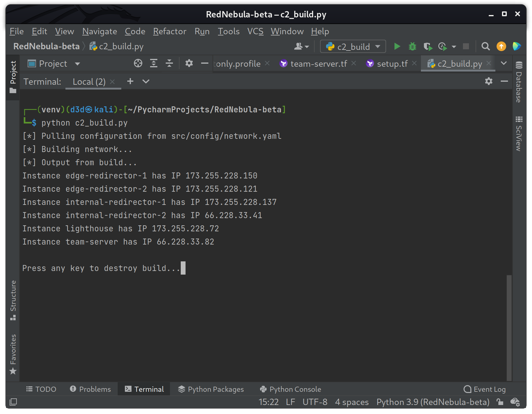532x414 pixels.
Task: Open Project panel settings gear
Action: [x=189, y=63]
